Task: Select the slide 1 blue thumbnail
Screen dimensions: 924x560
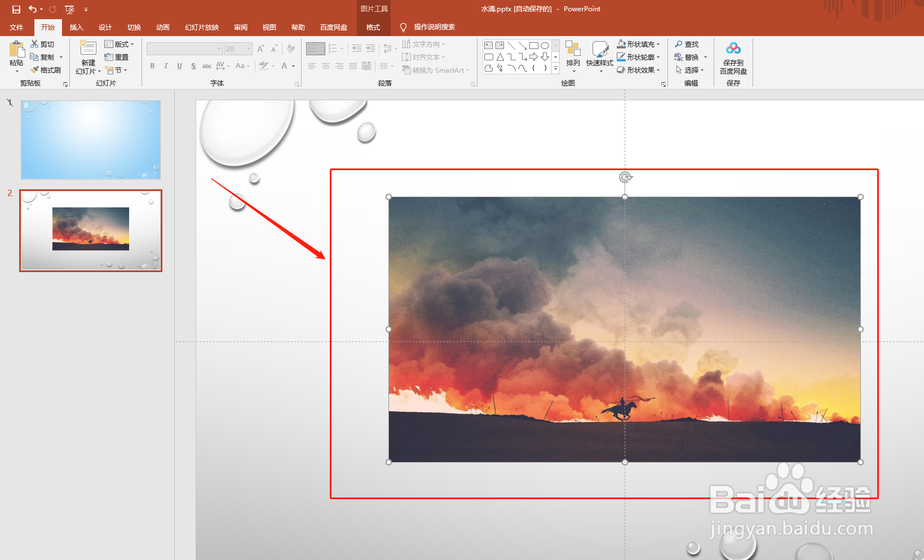Action: [x=91, y=140]
